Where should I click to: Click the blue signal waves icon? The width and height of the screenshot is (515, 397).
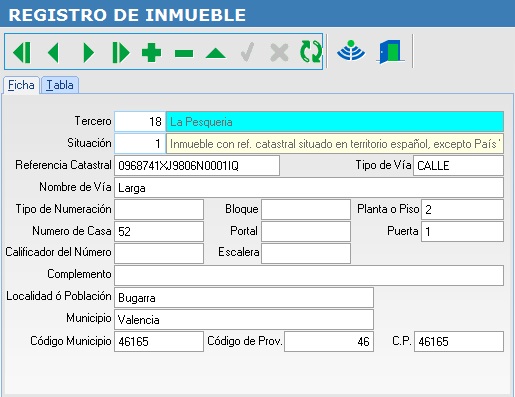pyautogui.click(x=351, y=51)
